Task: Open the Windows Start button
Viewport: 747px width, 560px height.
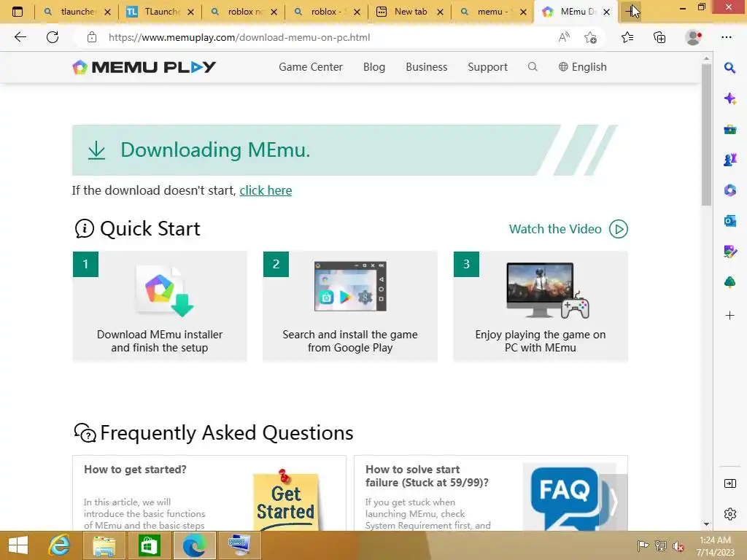Action: [x=18, y=545]
